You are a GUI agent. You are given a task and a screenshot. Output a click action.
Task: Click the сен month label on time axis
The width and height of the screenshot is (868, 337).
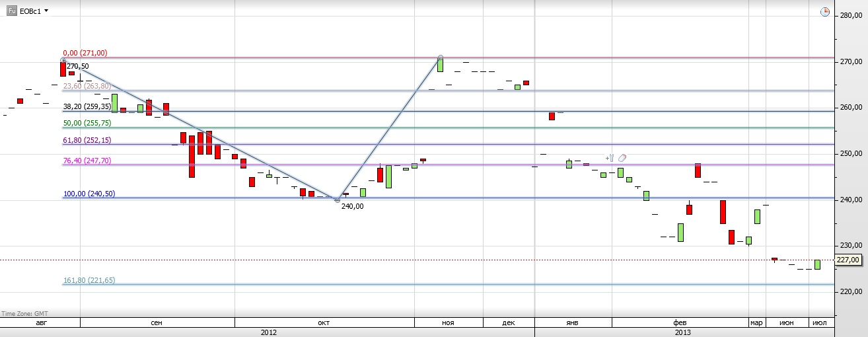(x=157, y=322)
